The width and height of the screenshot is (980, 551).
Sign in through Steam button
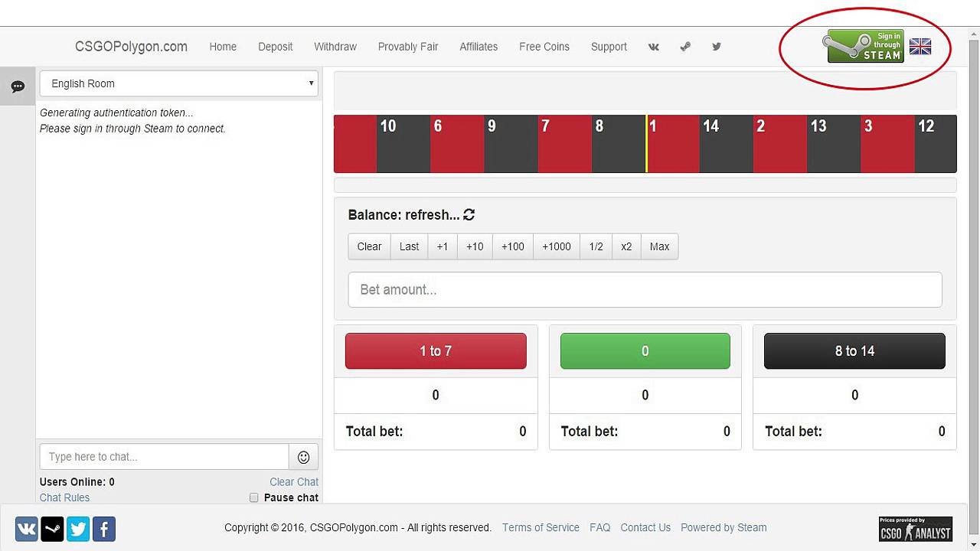[863, 47]
